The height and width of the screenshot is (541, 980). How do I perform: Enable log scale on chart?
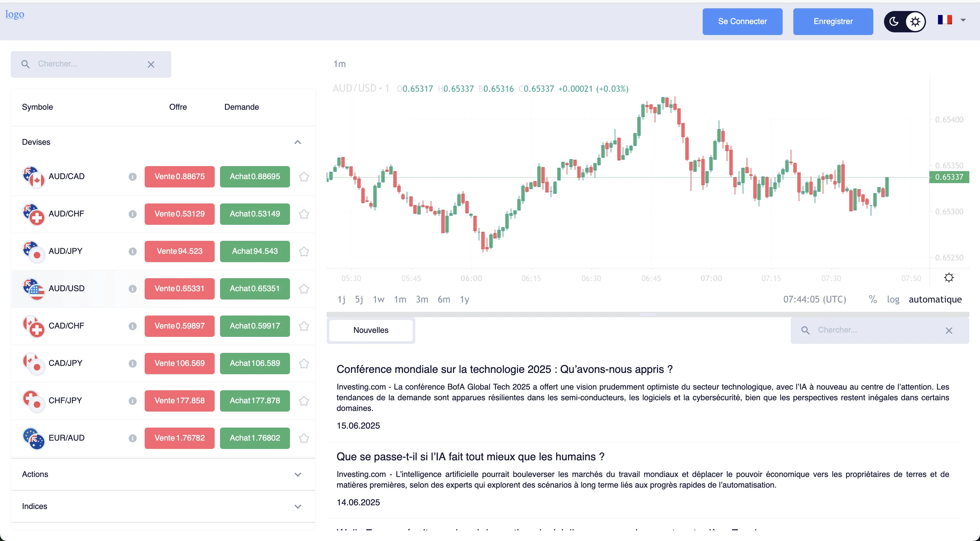(x=893, y=300)
